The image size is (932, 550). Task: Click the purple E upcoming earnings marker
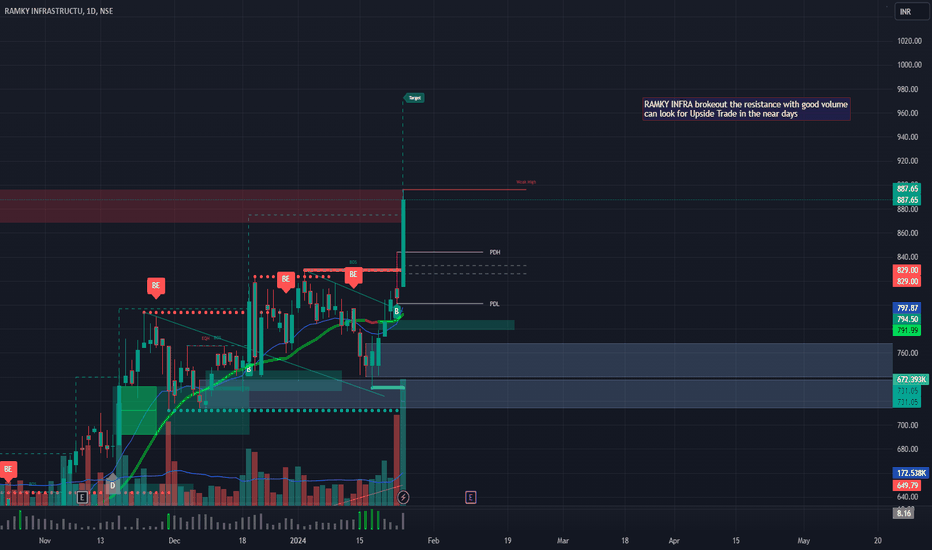pos(470,497)
